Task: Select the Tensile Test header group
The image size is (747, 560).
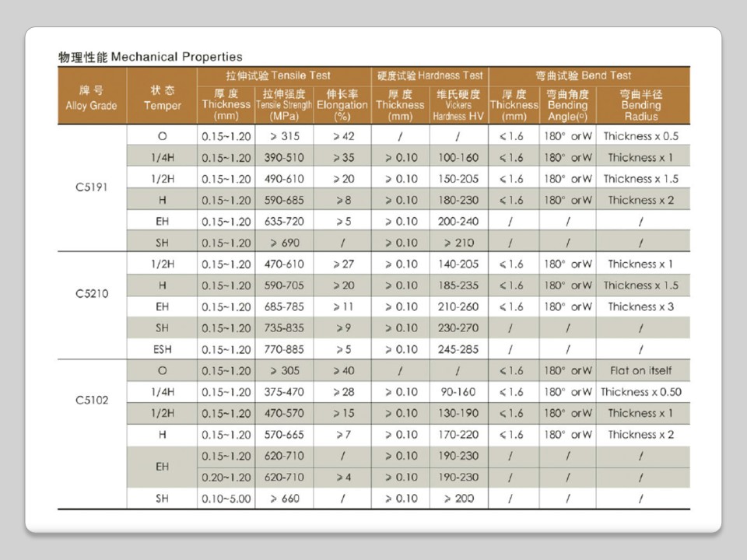Action: pyautogui.click(x=284, y=75)
